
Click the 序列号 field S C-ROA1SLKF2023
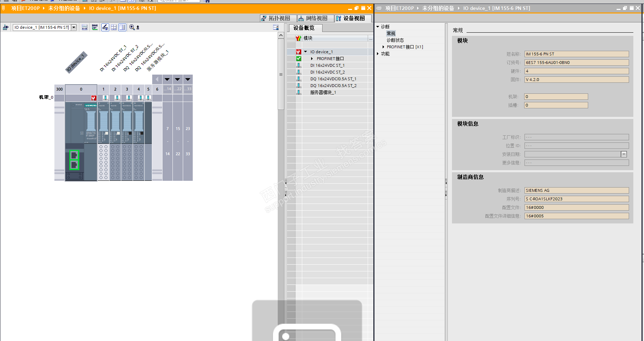(576, 199)
